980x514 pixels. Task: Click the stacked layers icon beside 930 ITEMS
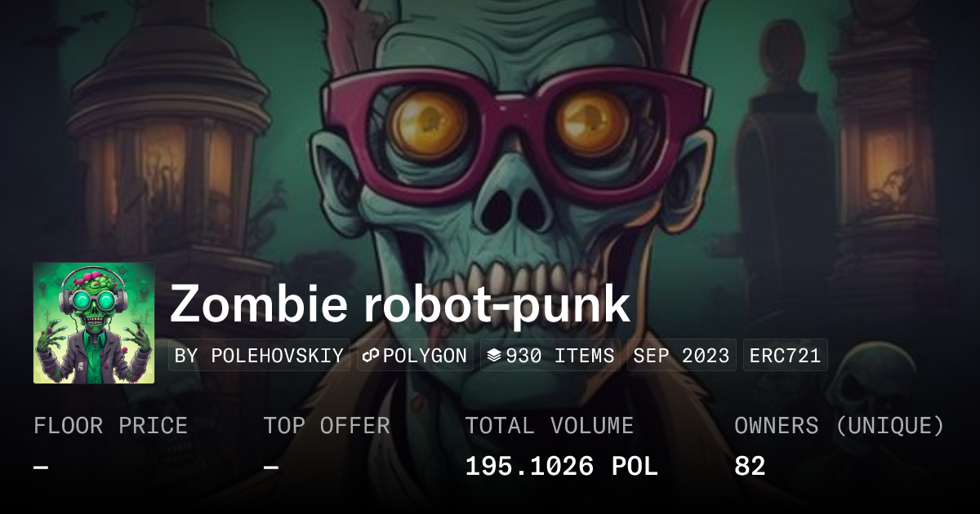point(494,356)
